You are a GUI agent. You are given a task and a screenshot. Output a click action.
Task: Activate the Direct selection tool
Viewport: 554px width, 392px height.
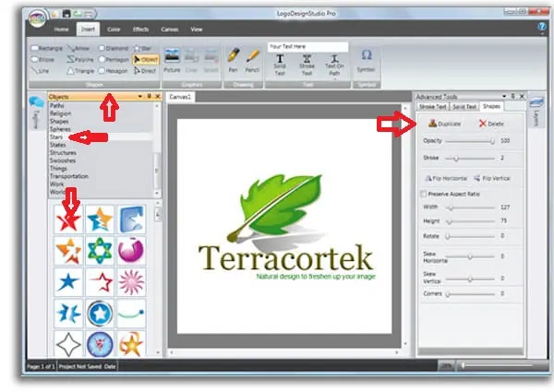click(x=145, y=71)
